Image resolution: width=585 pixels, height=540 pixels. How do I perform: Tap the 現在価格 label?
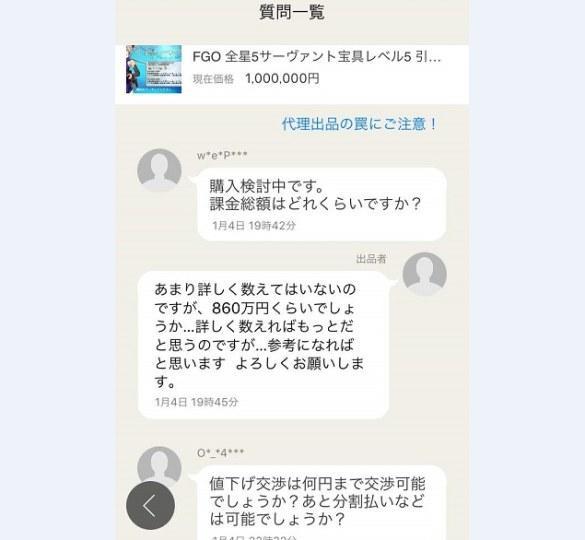pyautogui.click(x=213, y=79)
